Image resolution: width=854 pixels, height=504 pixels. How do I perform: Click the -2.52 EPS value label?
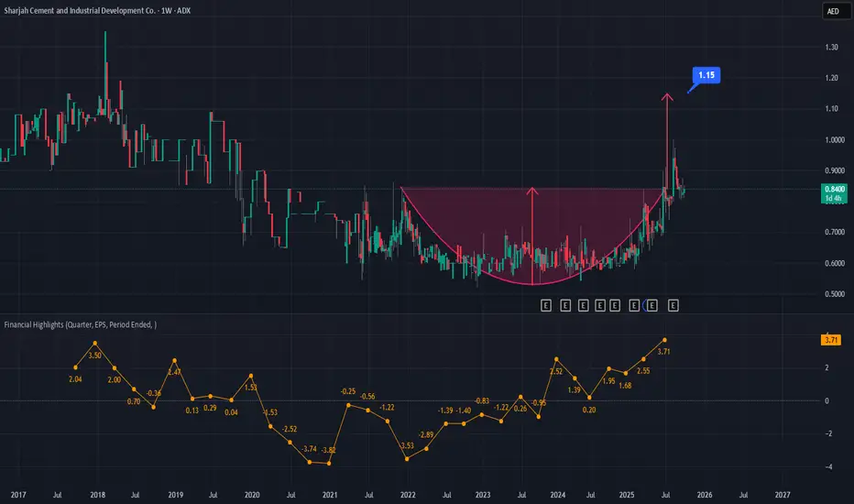(290, 430)
